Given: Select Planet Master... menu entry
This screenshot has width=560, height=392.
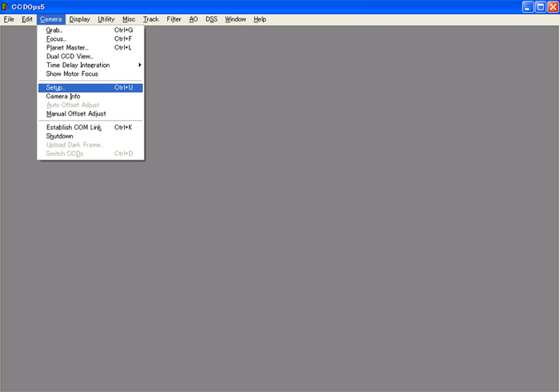Looking at the screenshot, I should coord(90,47).
